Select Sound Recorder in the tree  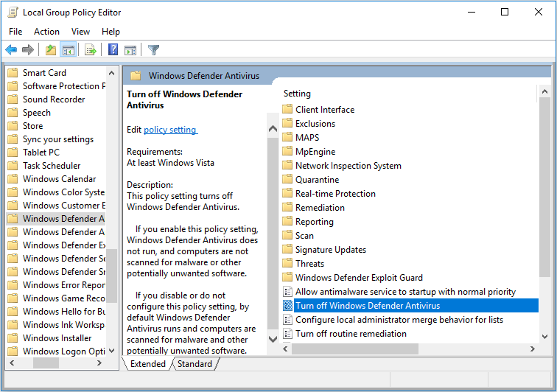pos(54,99)
